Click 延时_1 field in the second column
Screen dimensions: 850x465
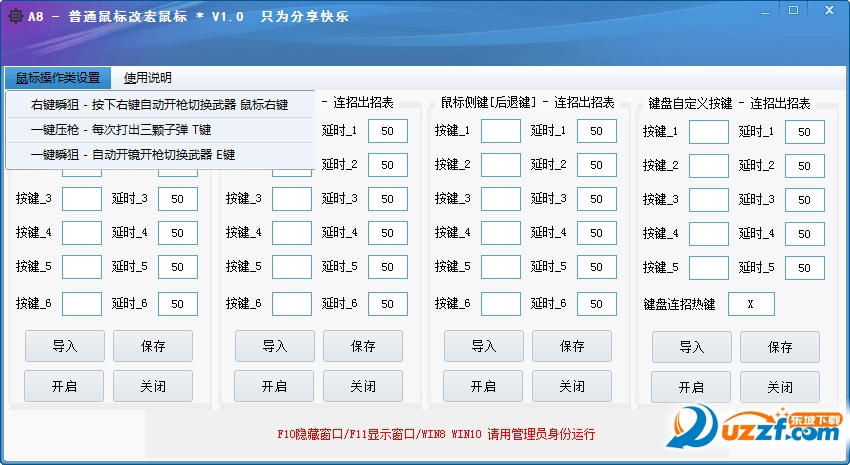(x=388, y=131)
